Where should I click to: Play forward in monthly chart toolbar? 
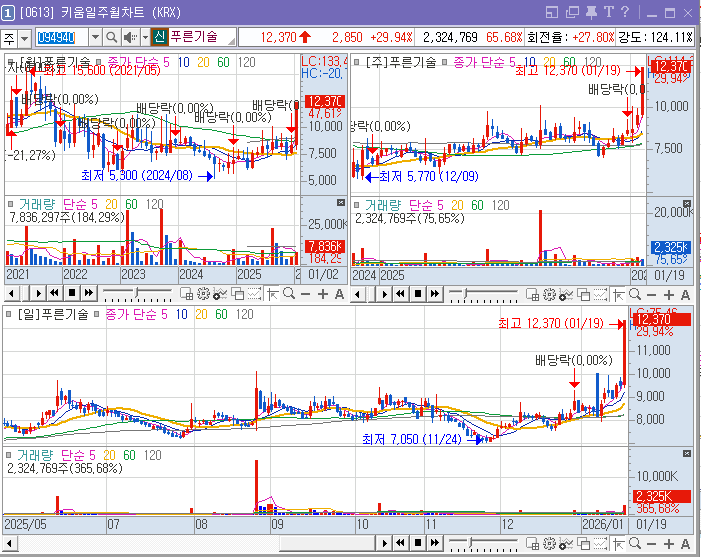(38, 294)
